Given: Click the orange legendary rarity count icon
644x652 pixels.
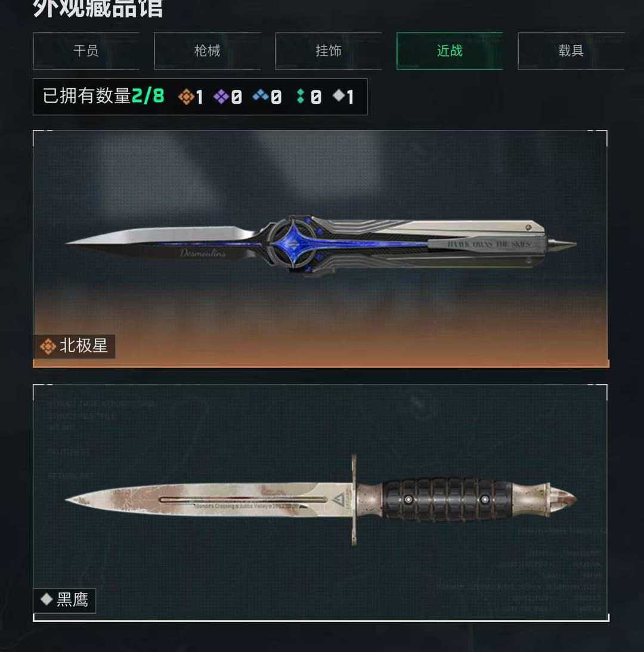Looking at the screenshot, I should point(186,97).
